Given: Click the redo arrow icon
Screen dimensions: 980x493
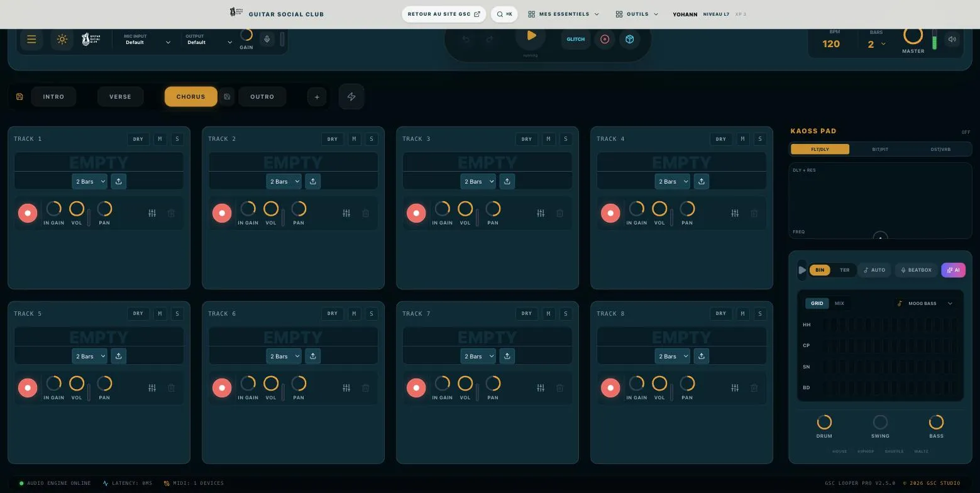Looking at the screenshot, I should pos(489,39).
